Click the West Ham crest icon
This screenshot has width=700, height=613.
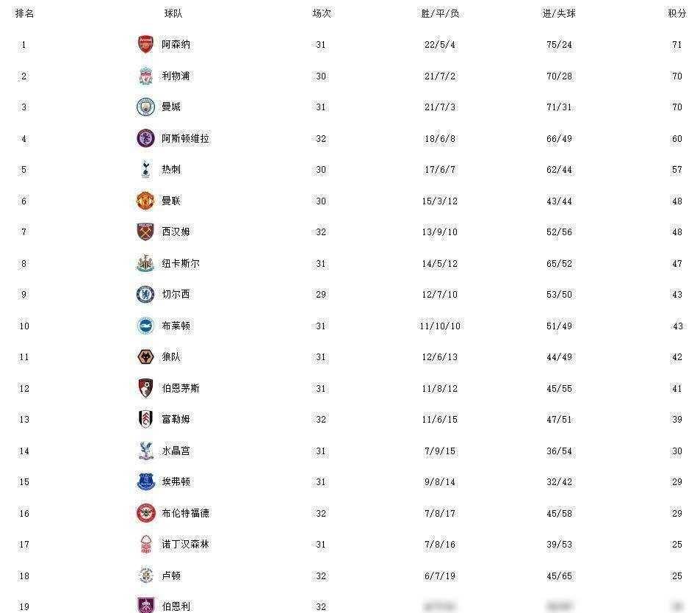(x=145, y=232)
